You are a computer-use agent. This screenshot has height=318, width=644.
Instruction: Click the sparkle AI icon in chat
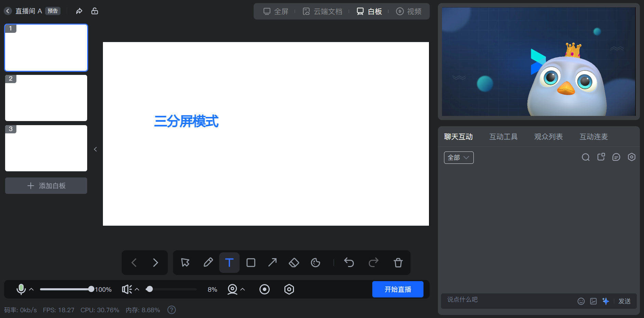coord(606,301)
